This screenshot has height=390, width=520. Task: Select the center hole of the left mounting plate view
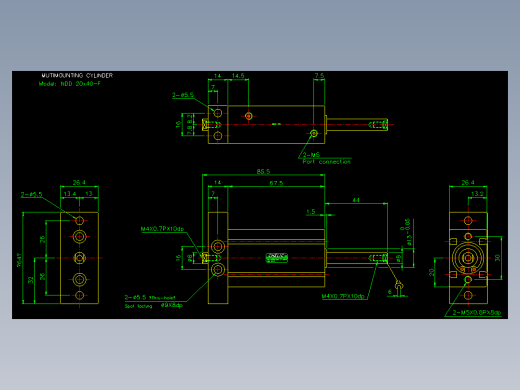(80, 258)
